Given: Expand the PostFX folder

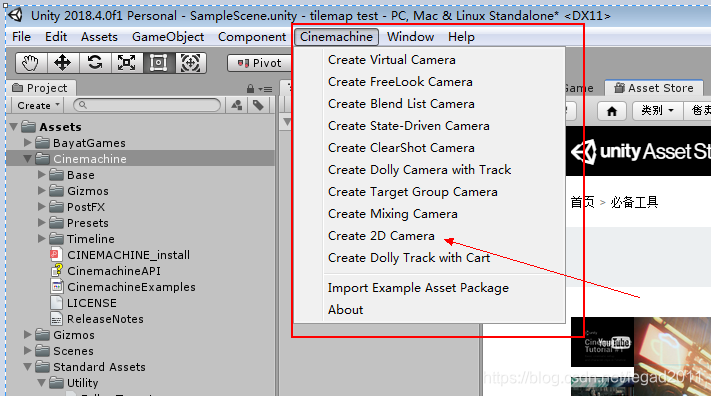Looking at the screenshot, I should coord(41,207).
